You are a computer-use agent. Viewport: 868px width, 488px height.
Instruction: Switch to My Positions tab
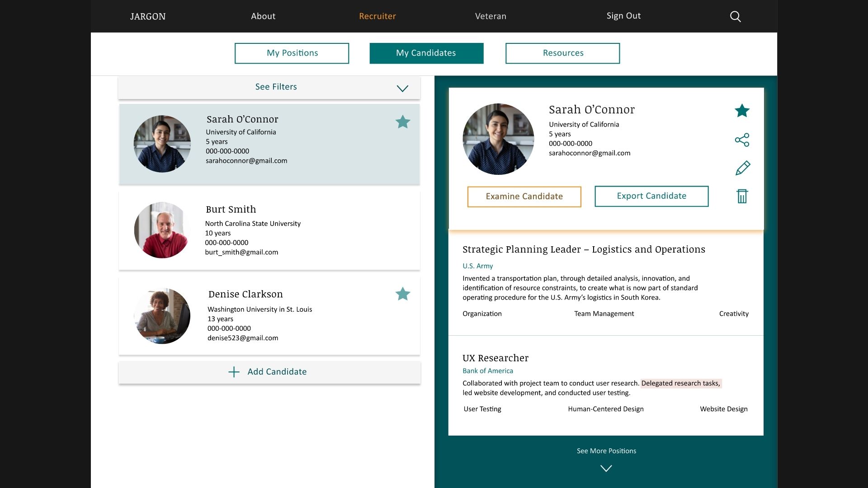tap(292, 53)
